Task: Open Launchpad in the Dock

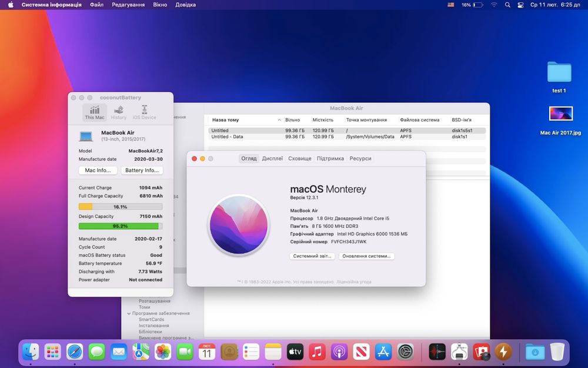Action: [x=52, y=352]
